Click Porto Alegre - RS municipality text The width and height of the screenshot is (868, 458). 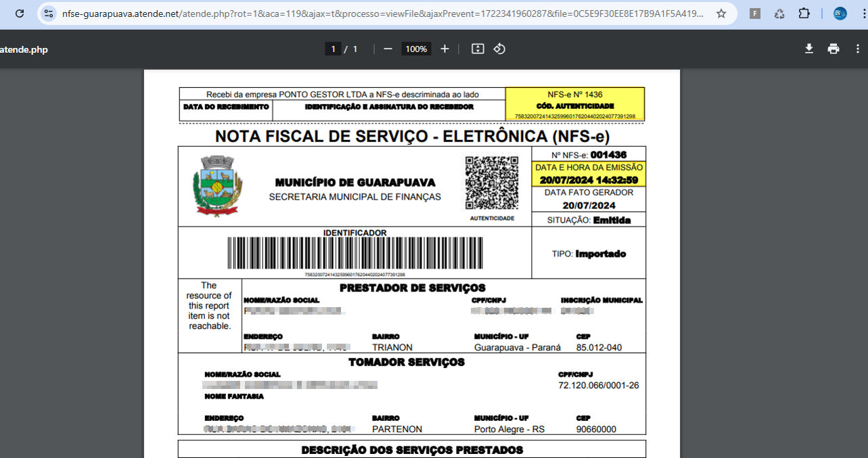pyautogui.click(x=509, y=430)
